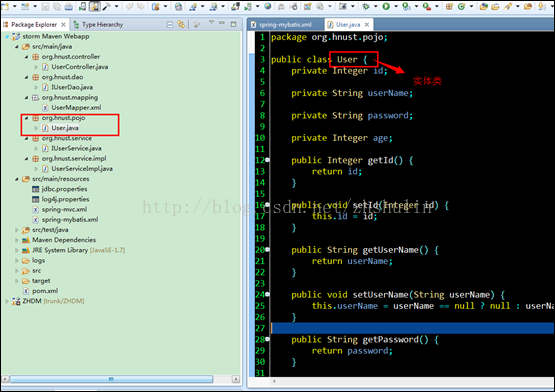Expand the src/test/java folder
This screenshot has height=392, width=555.
[x=16, y=230]
